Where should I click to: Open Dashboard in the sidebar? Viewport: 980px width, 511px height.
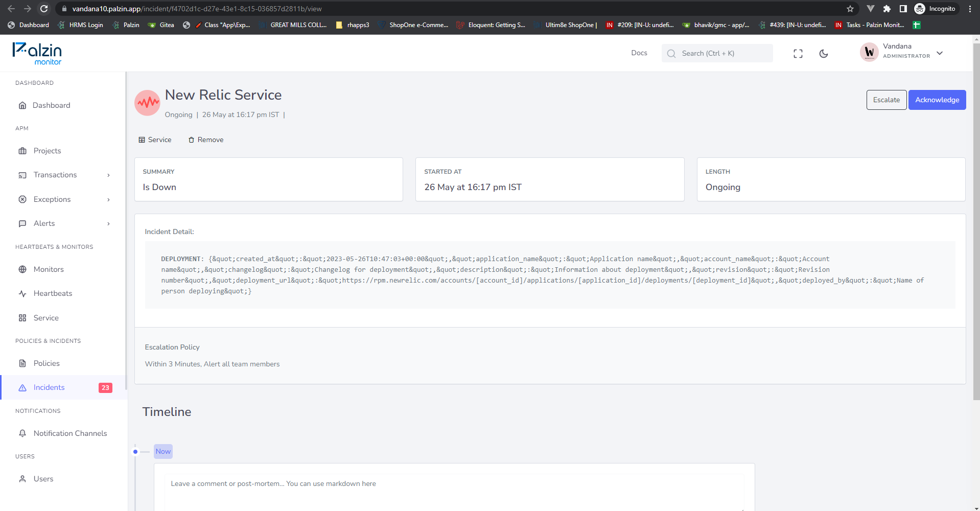51,105
